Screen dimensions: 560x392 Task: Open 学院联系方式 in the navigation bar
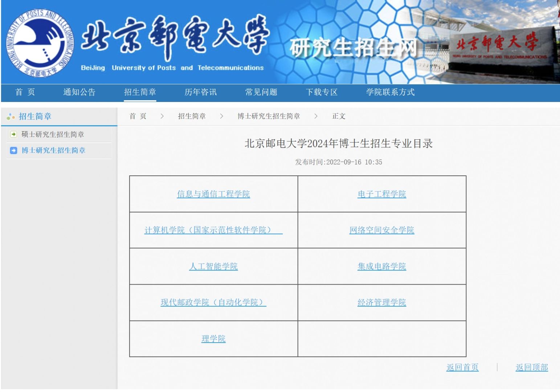(390, 92)
